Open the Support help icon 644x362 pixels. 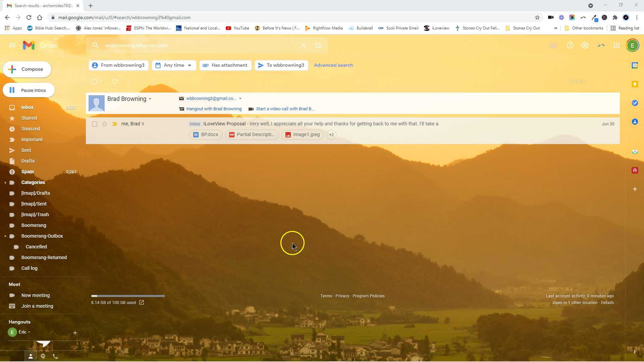click(570, 45)
